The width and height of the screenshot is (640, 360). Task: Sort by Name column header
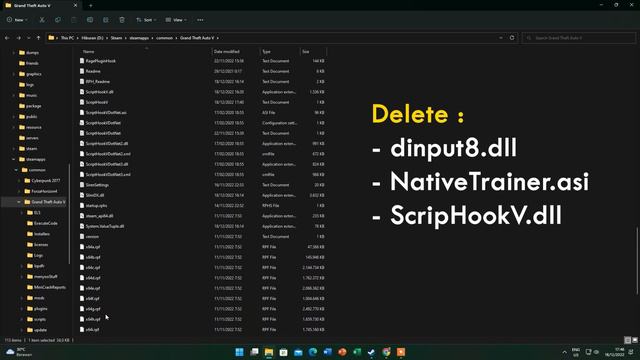pos(89,51)
